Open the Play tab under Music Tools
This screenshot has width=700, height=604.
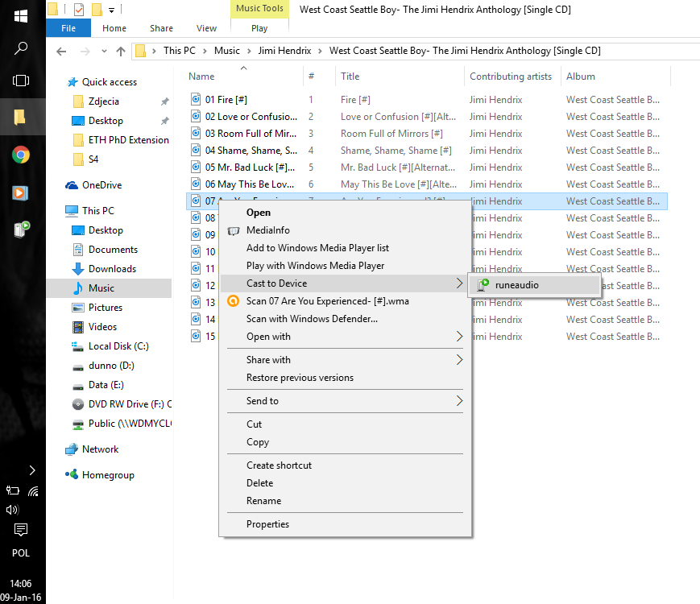tap(259, 28)
